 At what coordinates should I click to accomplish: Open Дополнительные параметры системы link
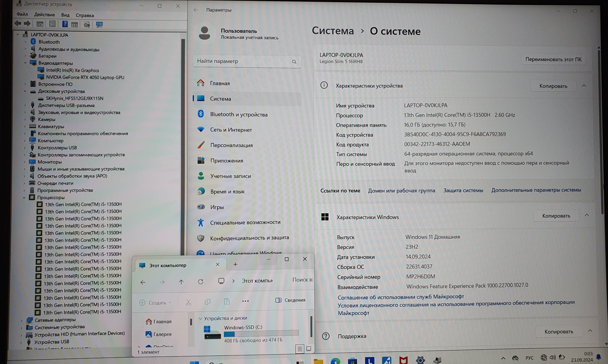(536, 190)
